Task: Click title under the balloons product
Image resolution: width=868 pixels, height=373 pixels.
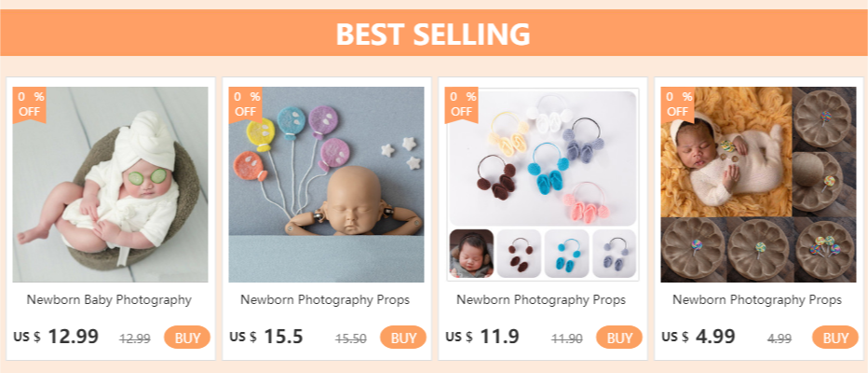Action: (x=325, y=300)
